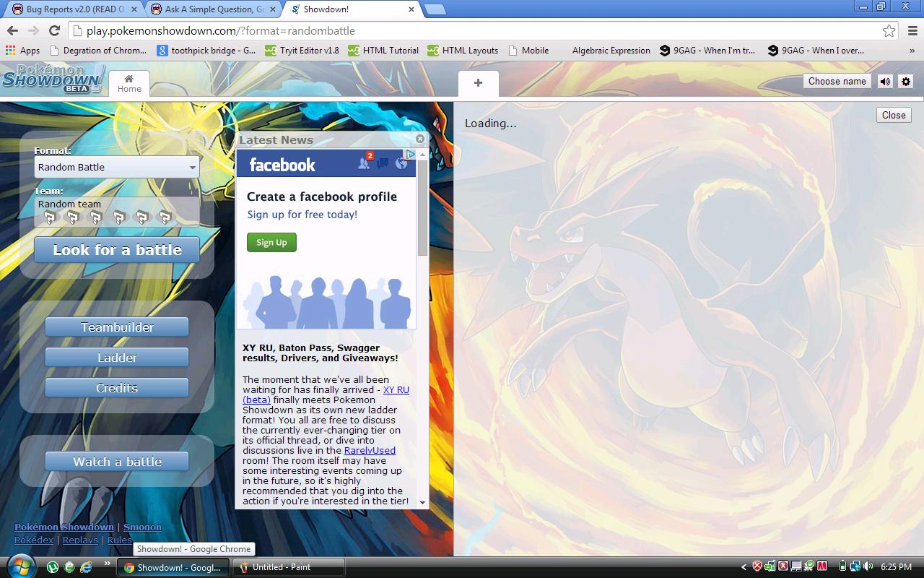Click the facebook friend requests icon
This screenshot has width=924, height=578.
click(365, 163)
